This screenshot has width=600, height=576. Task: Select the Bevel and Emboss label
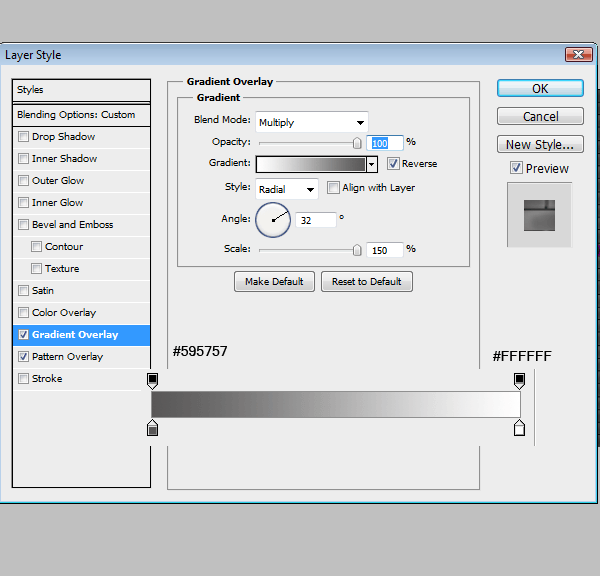pyautogui.click(x=73, y=225)
